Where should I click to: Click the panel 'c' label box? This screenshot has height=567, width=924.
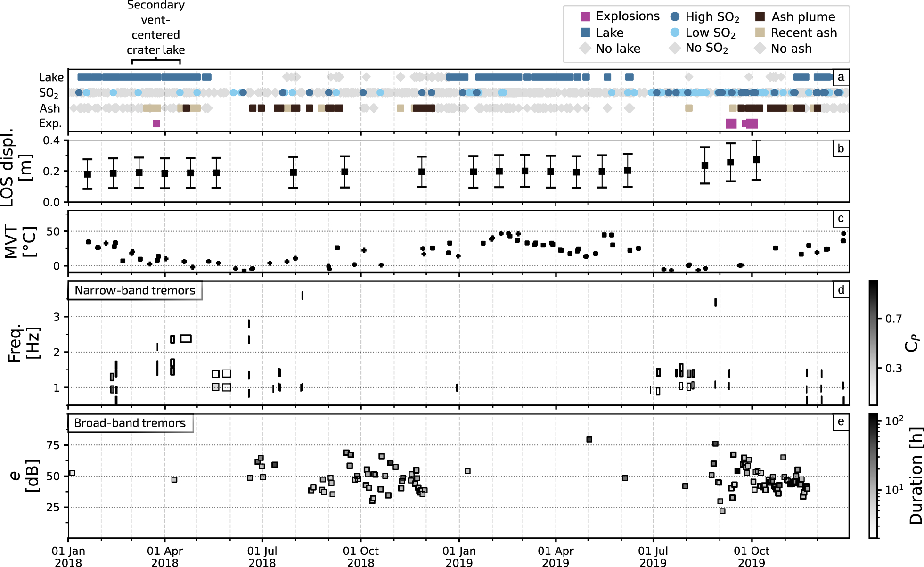pyautogui.click(x=841, y=219)
